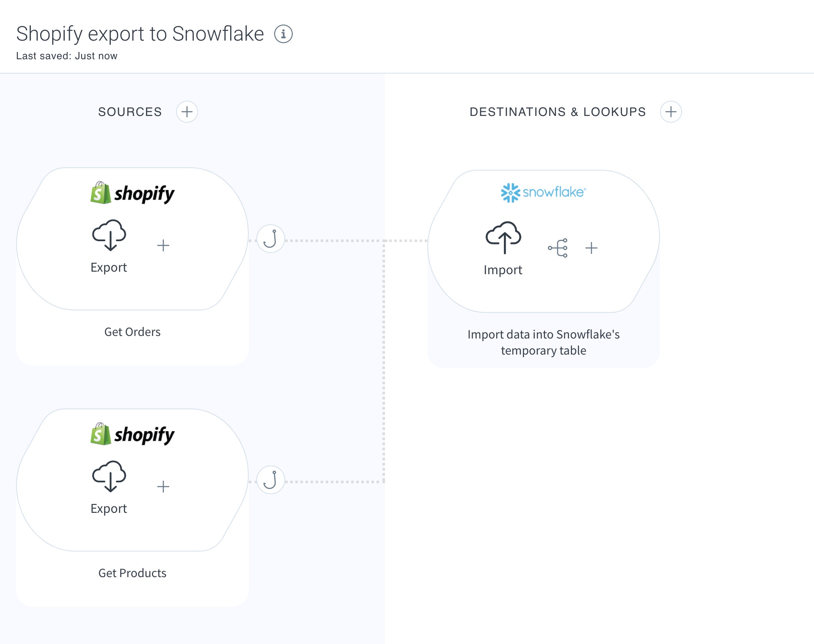
Task: Click plus inside the Get Orders bubble
Action: (x=163, y=245)
